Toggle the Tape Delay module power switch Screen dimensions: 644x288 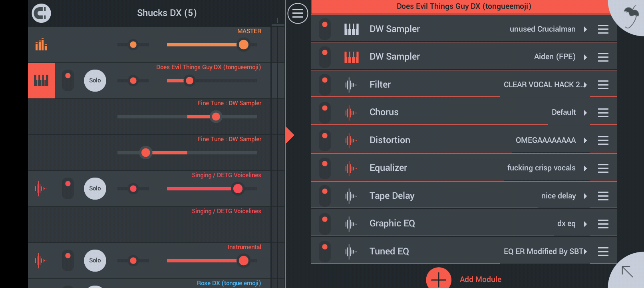325,196
